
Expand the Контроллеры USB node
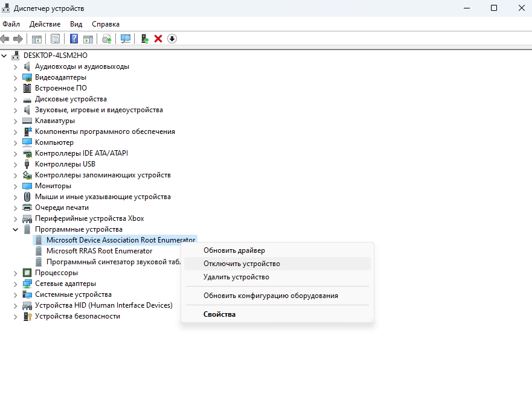pos(16,164)
